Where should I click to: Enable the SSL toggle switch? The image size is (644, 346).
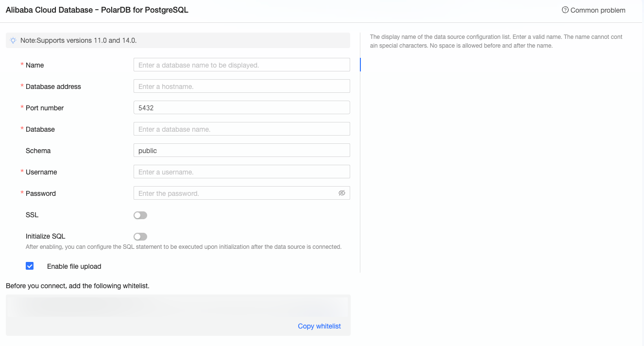pos(140,215)
